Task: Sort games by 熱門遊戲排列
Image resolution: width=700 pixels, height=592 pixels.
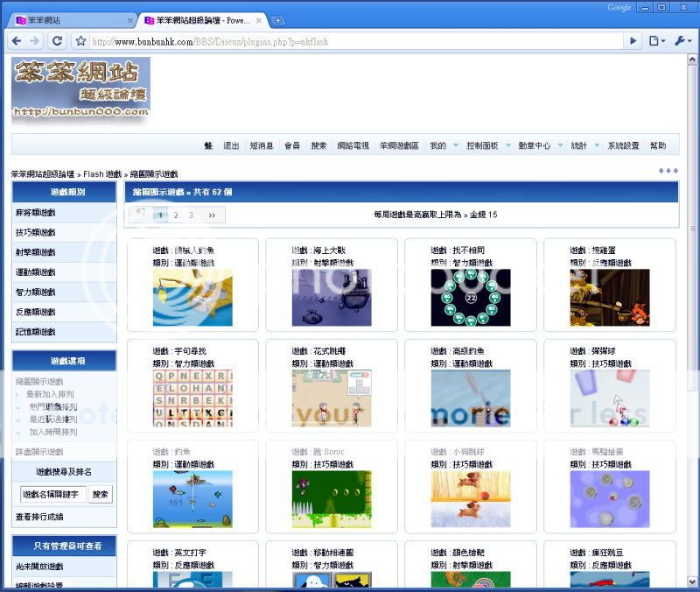Action: tap(53, 406)
